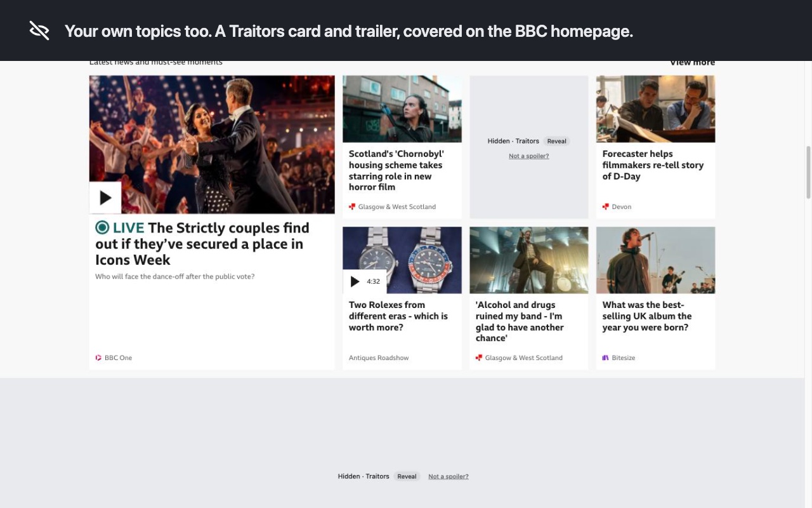Screen dimensions: 812x508
Task: Open Scotland's 'Chornobyl' housing scheme story
Action: coord(396,170)
